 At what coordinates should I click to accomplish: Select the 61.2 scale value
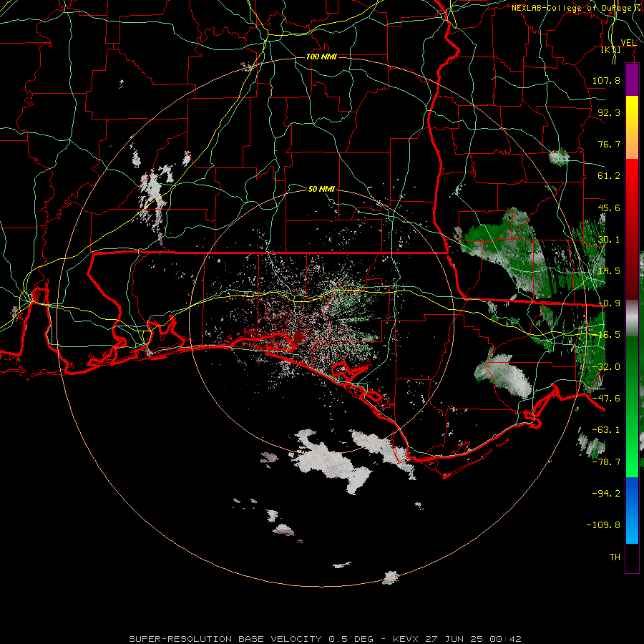pos(609,176)
